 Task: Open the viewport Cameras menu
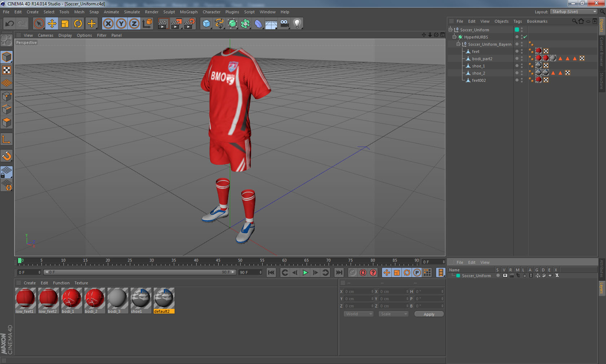click(x=45, y=35)
